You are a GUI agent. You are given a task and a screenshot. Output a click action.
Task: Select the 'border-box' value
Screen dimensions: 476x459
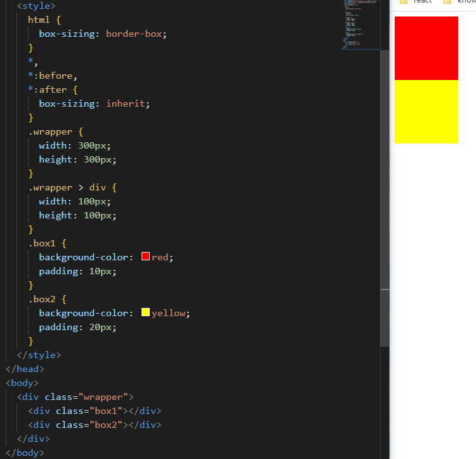point(133,34)
